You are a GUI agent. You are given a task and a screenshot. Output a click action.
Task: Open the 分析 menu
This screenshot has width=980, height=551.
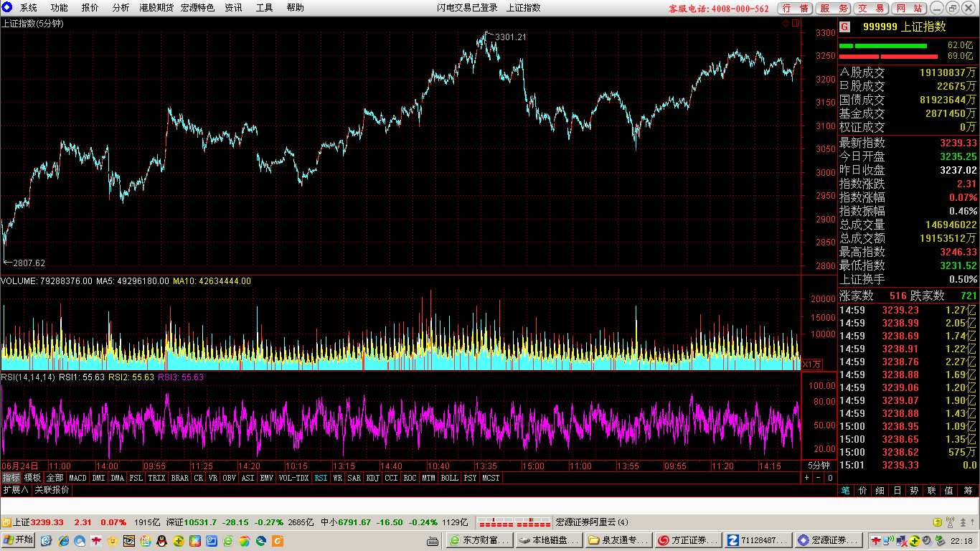click(x=121, y=8)
